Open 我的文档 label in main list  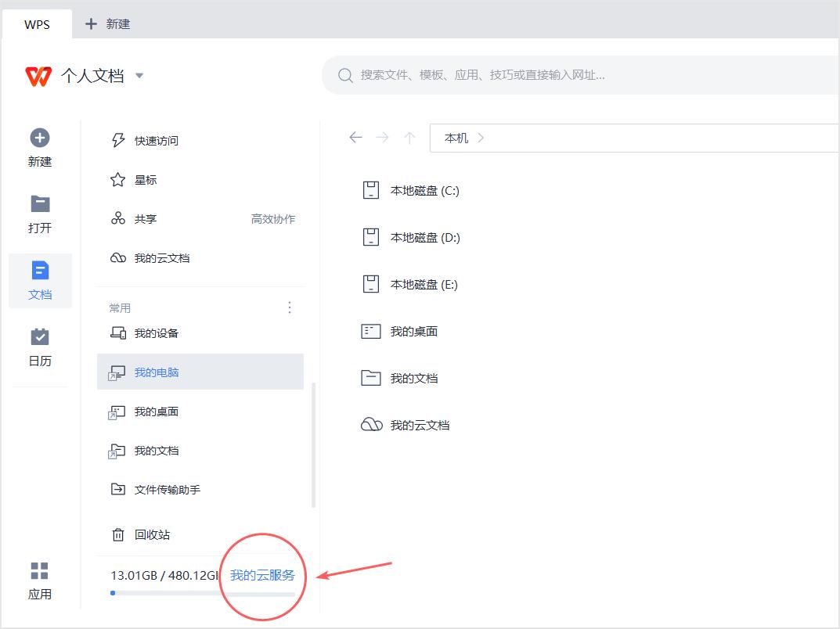(x=414, y=379)
